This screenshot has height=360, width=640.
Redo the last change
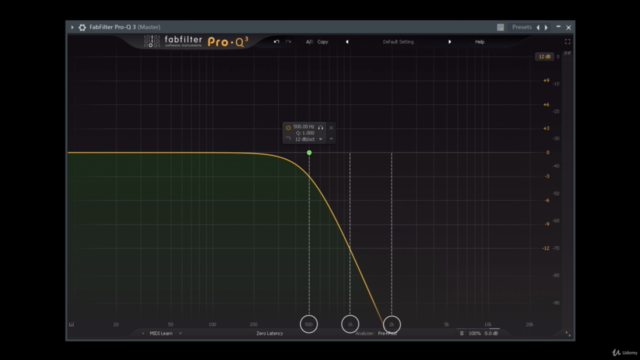[x=289, y=42]
